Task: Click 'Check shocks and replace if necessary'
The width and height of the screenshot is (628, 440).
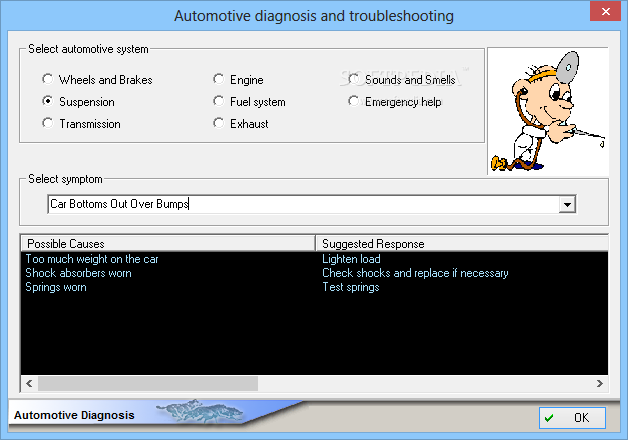Action: [x=415, y=273]
